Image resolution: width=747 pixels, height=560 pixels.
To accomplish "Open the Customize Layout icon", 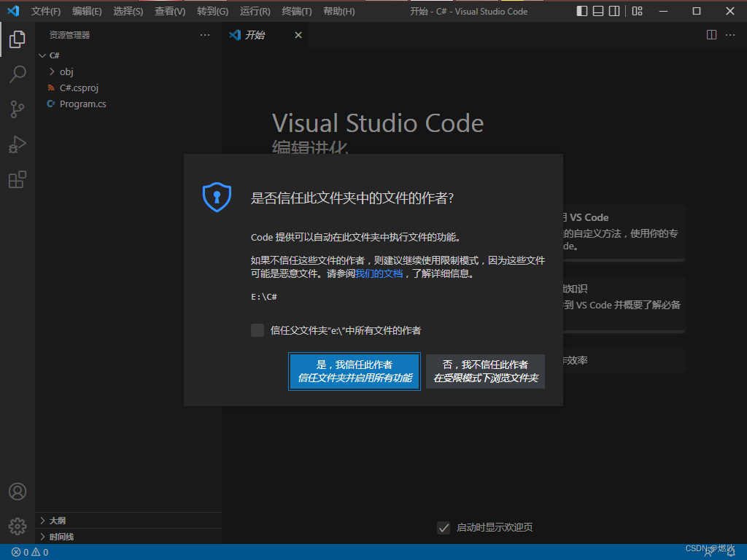I will 637,11.
